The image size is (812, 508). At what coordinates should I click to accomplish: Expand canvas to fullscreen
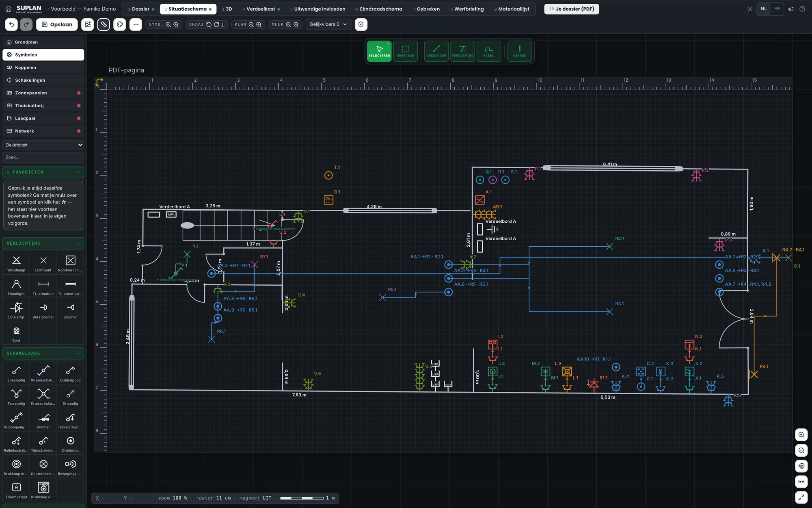tap(801, 497)
